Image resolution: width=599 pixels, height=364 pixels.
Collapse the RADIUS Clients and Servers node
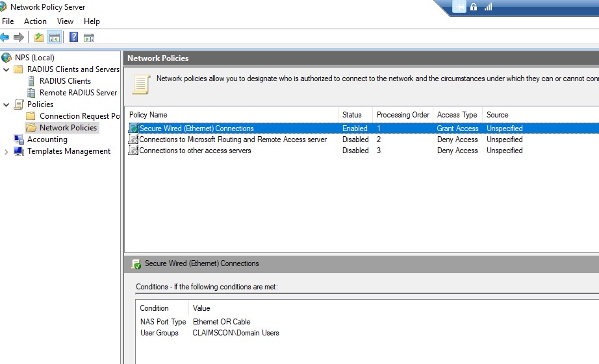click(6, 70)
